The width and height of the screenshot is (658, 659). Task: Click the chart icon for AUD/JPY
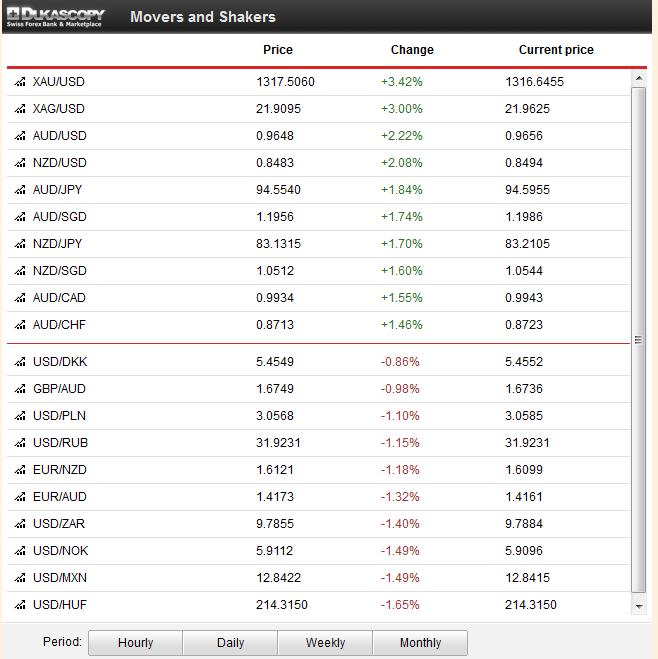[x=20, y=190]
